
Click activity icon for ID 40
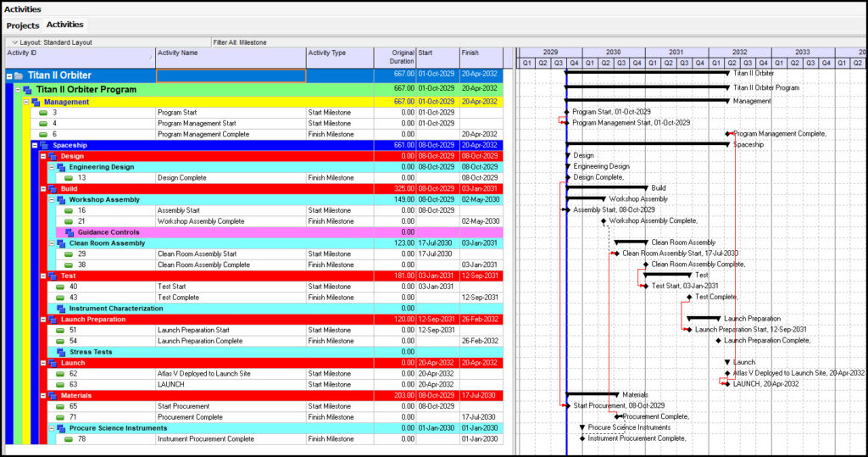60,287
